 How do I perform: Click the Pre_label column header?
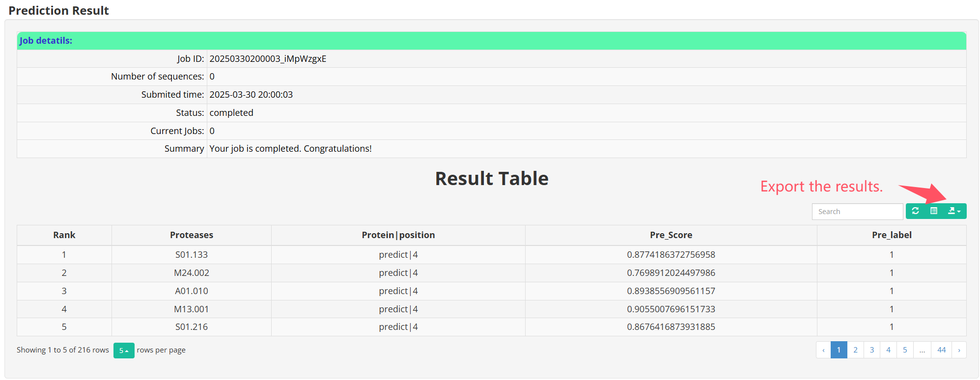pyautogui.click(x=892, y=235)
